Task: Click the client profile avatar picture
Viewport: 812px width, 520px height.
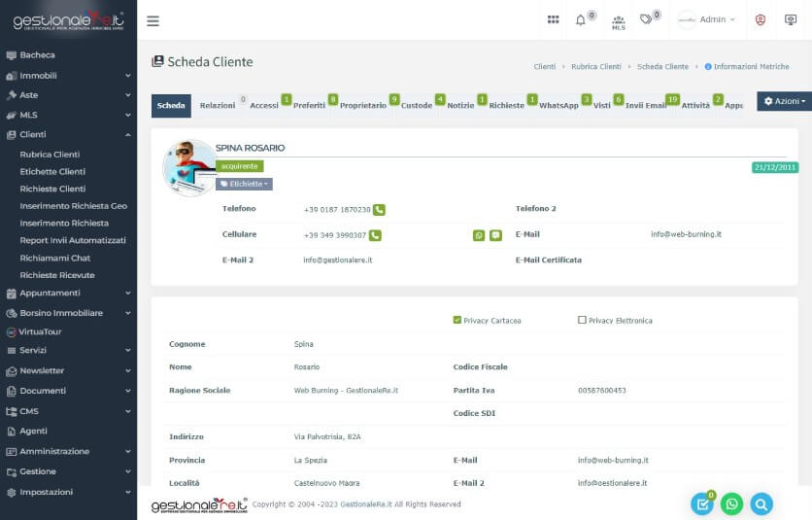Action: tap(189, 166)
